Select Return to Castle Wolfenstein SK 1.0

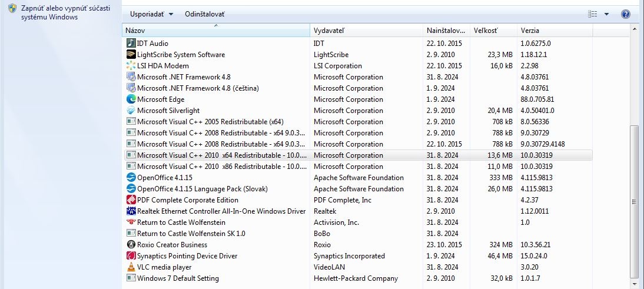[191, 234]
